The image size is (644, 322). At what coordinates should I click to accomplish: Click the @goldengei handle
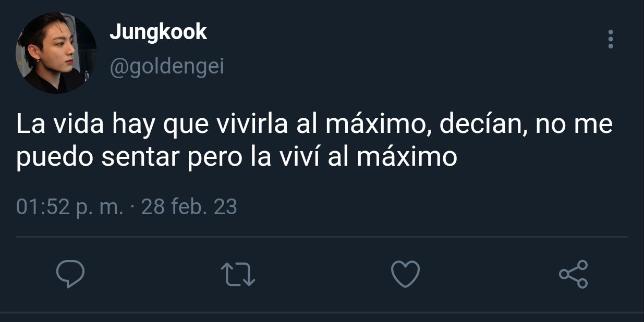[167, 67]
